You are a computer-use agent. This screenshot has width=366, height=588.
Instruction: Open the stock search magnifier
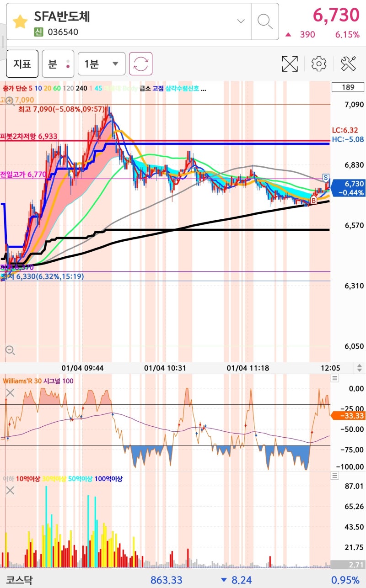pyautogui.click(x=265, y=21)
